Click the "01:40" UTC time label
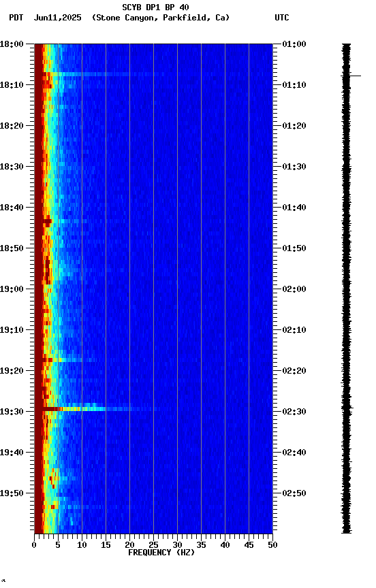 coord(294,208)
